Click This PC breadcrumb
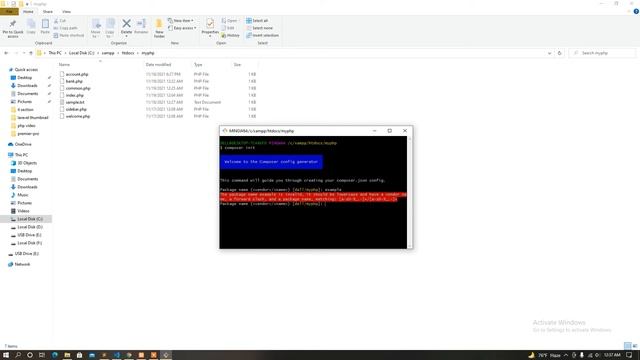The image size is (640, 360). (55, 53)
